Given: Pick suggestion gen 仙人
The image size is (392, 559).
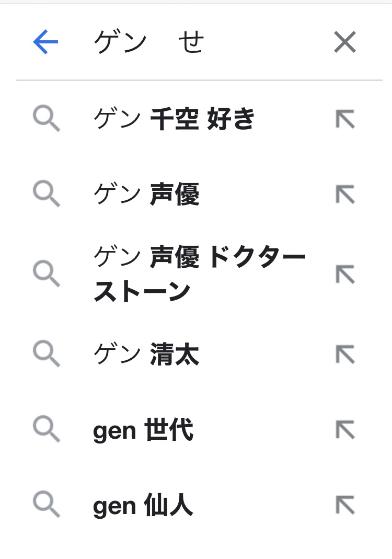Looking at the screenshot, I should click(143, 505).
